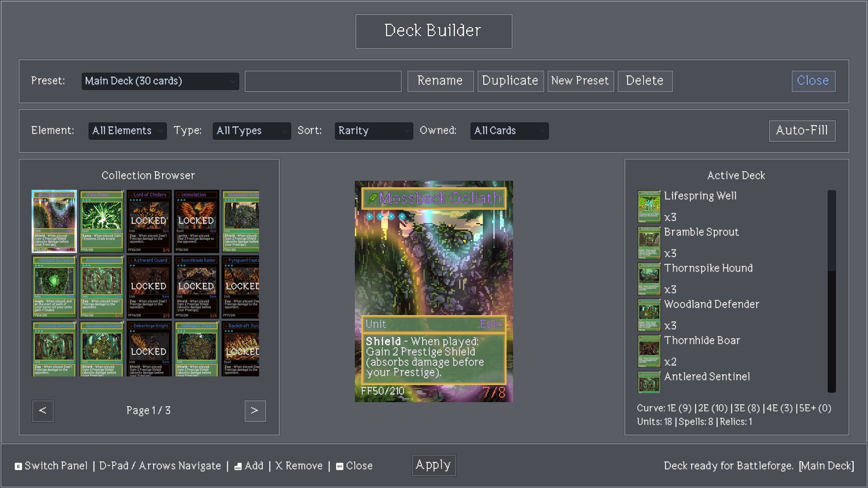
Task: Click the Active Deck scrollbar
Action: 831,291
